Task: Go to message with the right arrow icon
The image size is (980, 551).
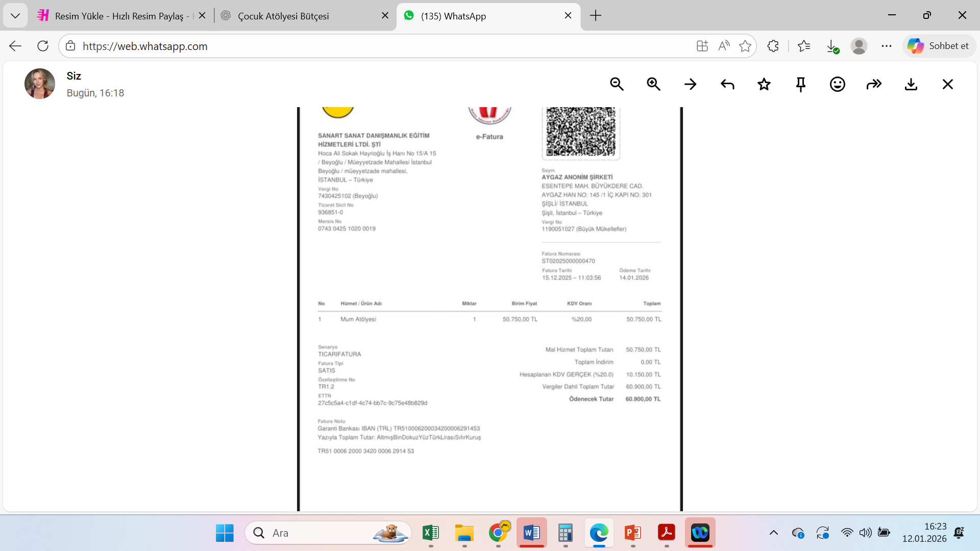Action: click(x=690, y=84)
